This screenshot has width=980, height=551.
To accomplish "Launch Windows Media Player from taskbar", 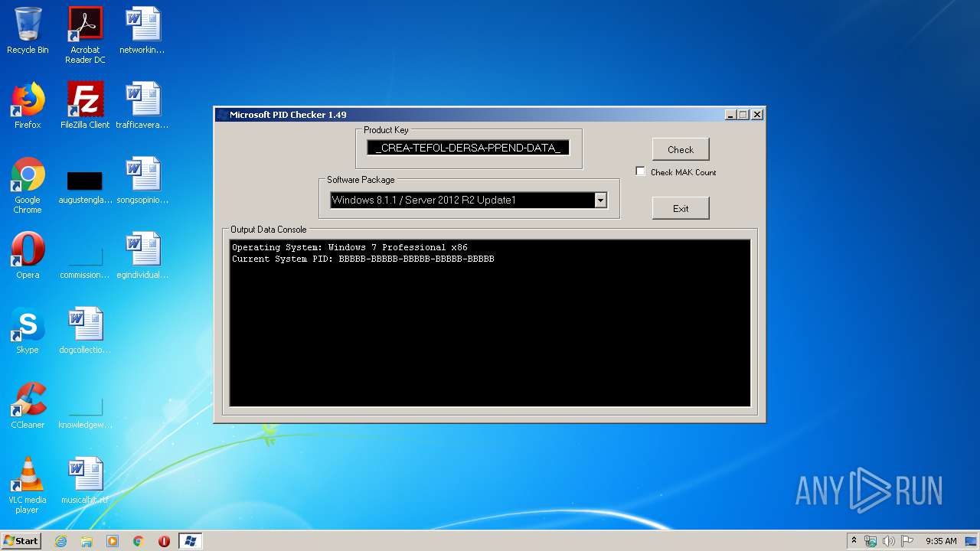I will pyautogui.click(x=113, y=541).
